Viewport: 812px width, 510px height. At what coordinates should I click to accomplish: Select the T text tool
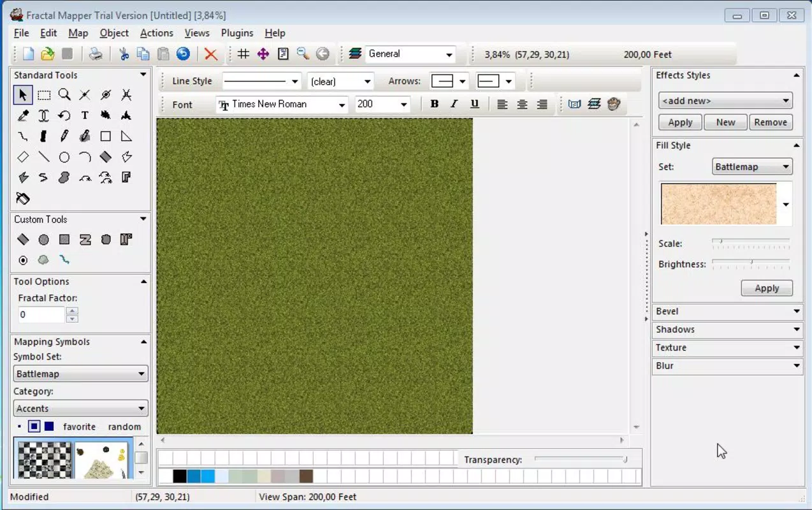85,115
